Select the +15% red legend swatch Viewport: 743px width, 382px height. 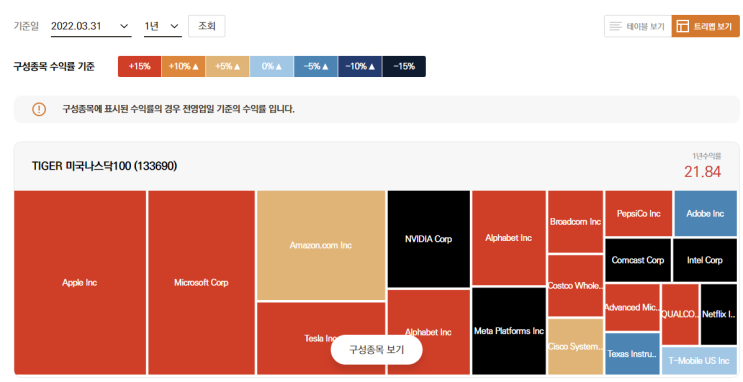point(139,66)
